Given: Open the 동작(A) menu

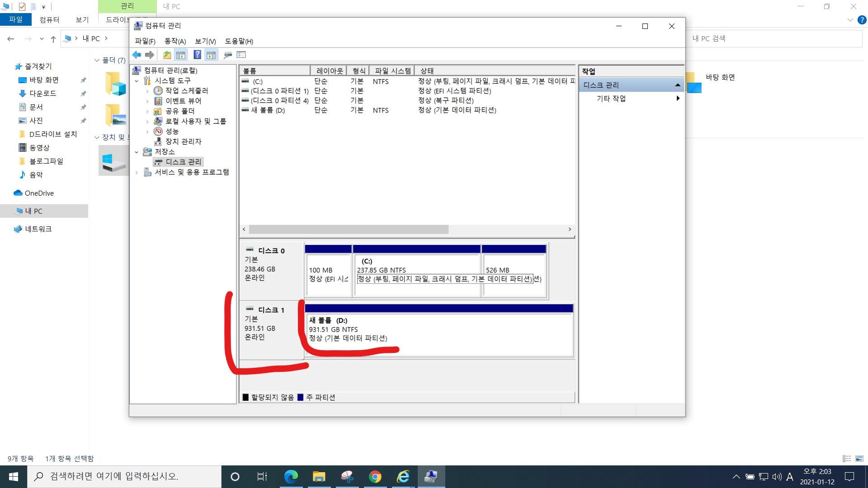Looking at the screenshot, I should coord(175,41).
